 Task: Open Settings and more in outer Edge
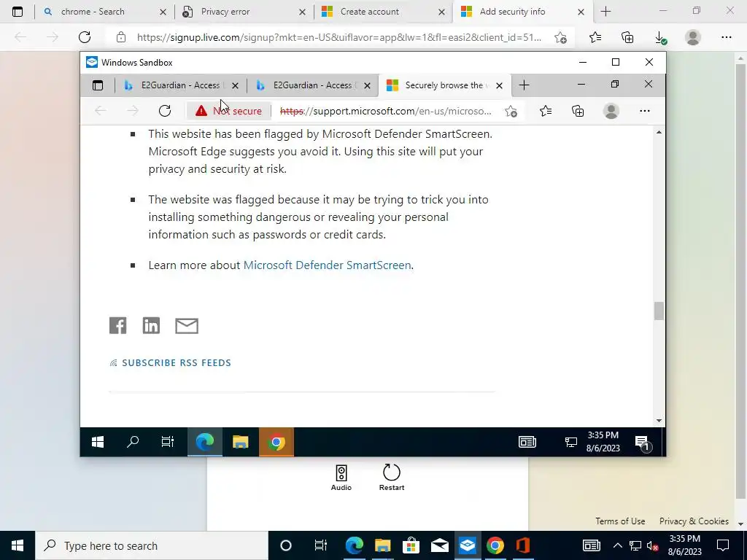click(726, 37)
